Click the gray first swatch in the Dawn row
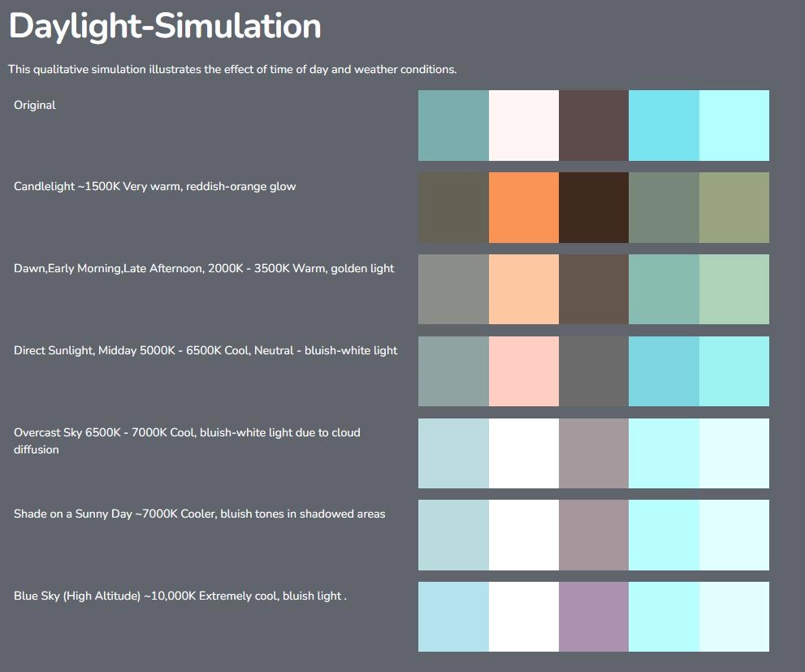This screenshot has width=805, height=672. click(453, 289)
